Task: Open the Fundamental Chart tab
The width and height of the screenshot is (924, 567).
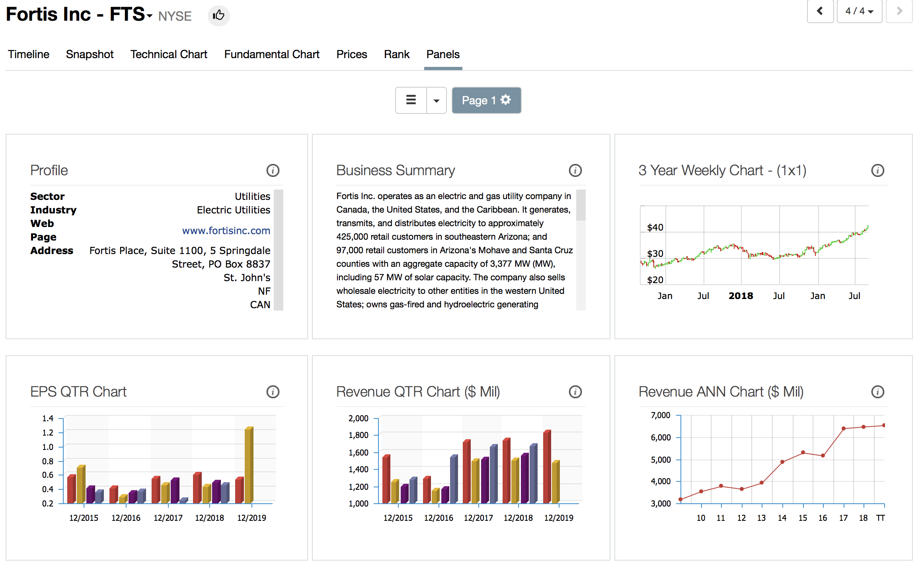Action: 271,54
